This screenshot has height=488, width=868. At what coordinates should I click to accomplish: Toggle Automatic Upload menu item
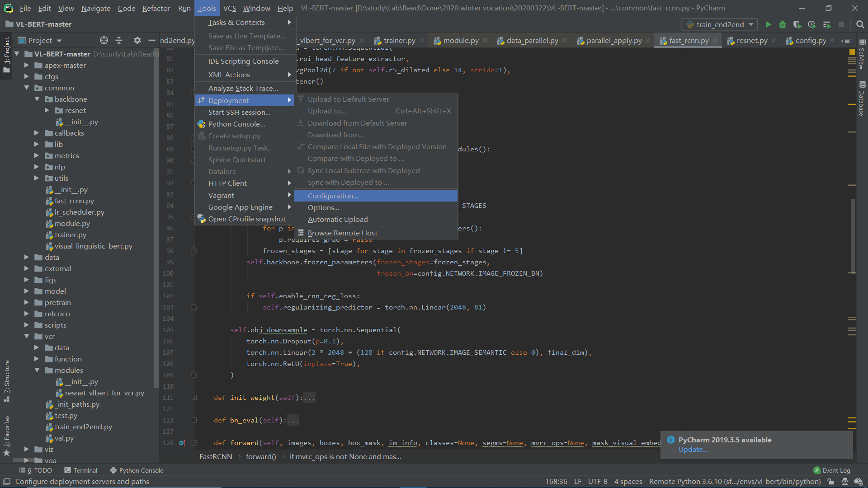click(x=376, y=219)
